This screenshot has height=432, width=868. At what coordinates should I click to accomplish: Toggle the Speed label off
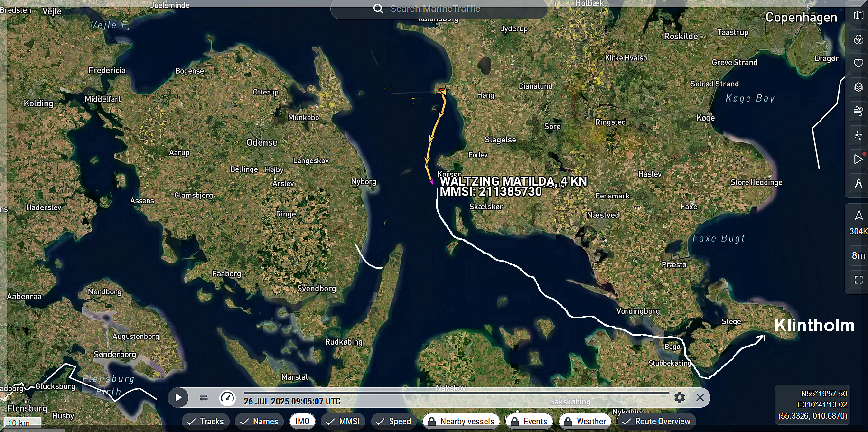click(393, 421)
